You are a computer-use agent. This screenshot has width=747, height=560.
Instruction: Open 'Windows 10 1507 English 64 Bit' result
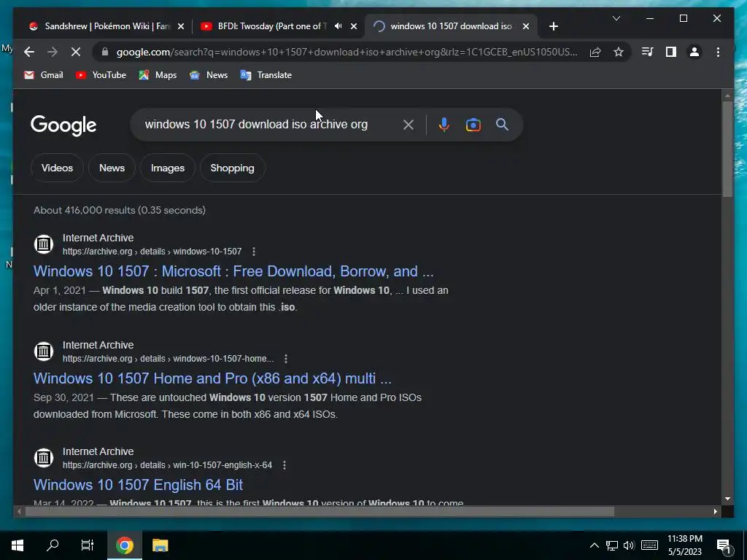pos(138,485)
